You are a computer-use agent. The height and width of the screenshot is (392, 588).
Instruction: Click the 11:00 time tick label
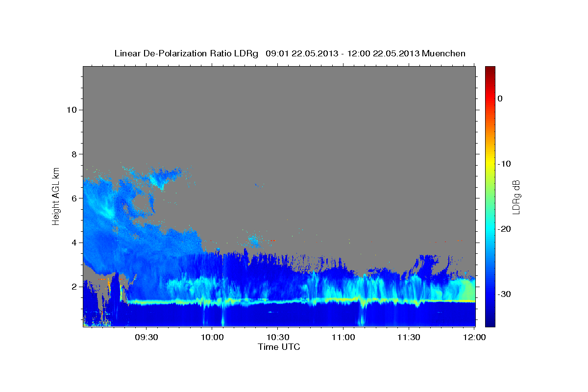coord(343,338)
